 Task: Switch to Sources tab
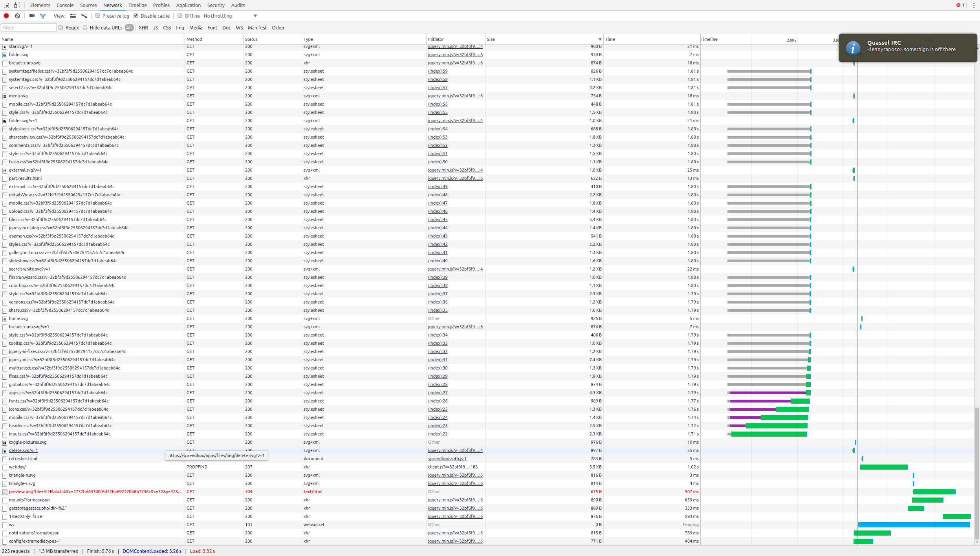pyautogui.click(x=88, y=5)
